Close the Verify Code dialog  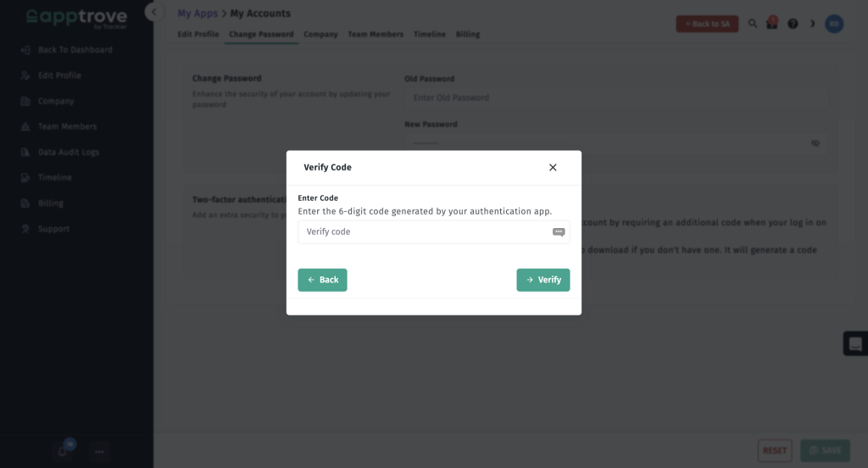553,167
